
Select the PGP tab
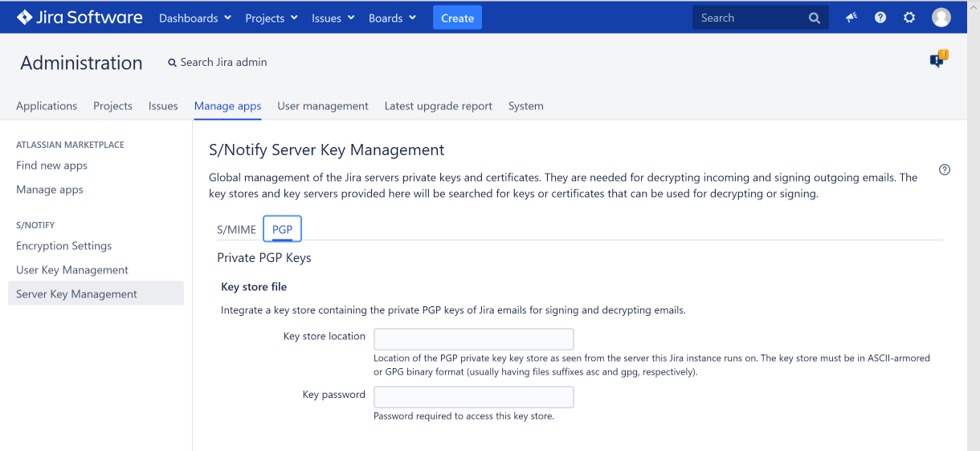282,230
